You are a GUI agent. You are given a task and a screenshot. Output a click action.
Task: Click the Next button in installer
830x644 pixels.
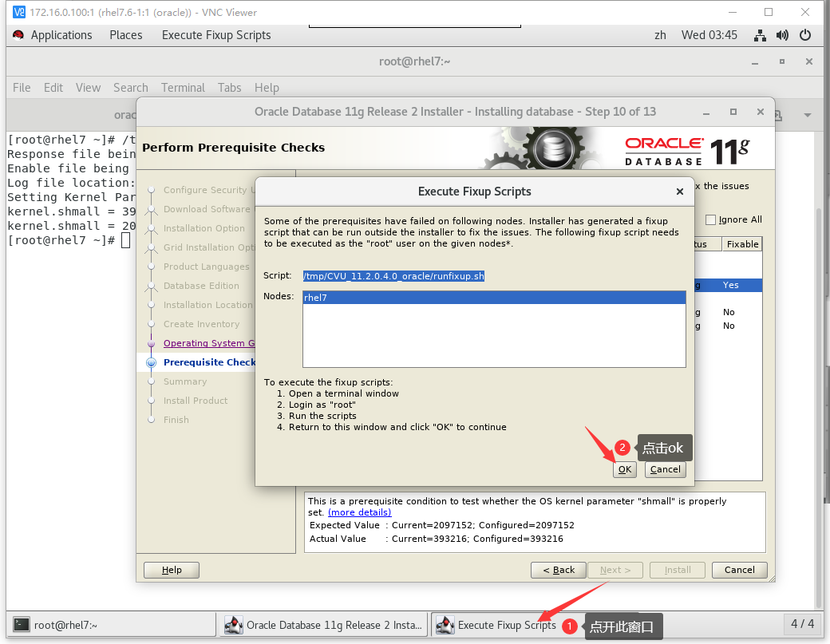615,570
